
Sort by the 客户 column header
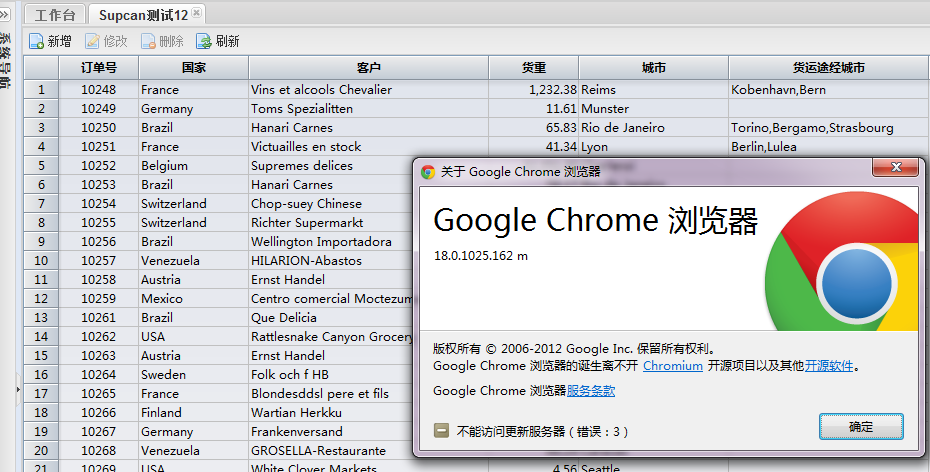point(368,68)
